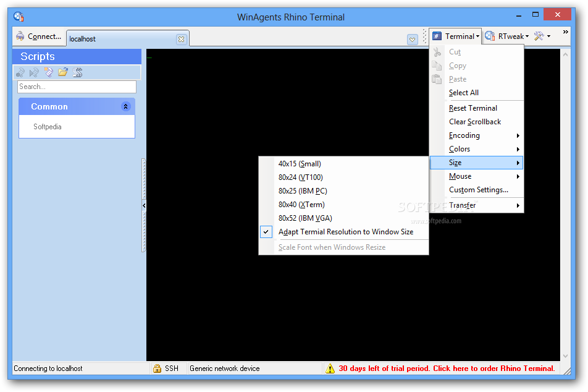The height and width of the screenshot is (392, 588).
Task: Expand the Colors submenu
Action: click(x=476, y=149)
